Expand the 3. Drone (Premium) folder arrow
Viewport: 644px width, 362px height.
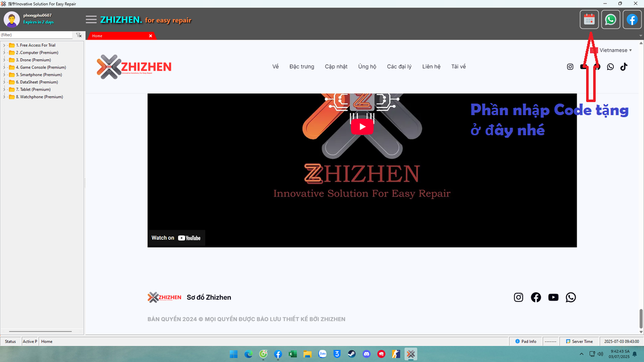coord(5,60)
